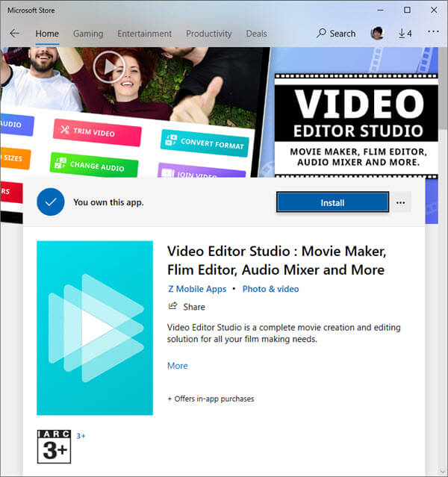Click 'Offers in-app purchases' text
Viewport: 448px width, 477px height.
click(x=214, y=399)
